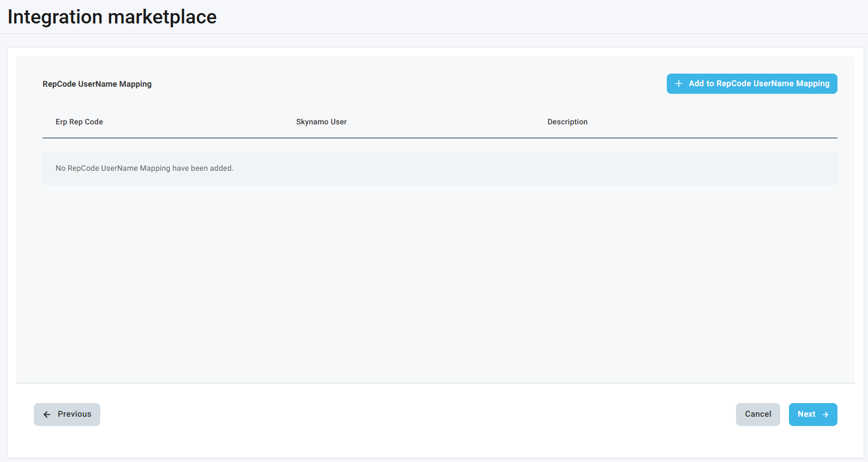
Task: Click the 'Previous' text label
Action: click(75, 414)
